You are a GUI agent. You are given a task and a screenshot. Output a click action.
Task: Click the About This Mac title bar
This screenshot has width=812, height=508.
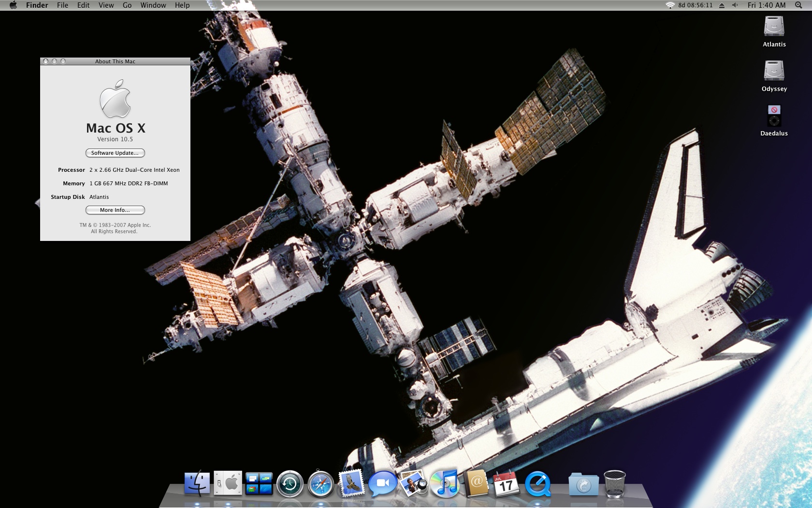pos(115,61)
